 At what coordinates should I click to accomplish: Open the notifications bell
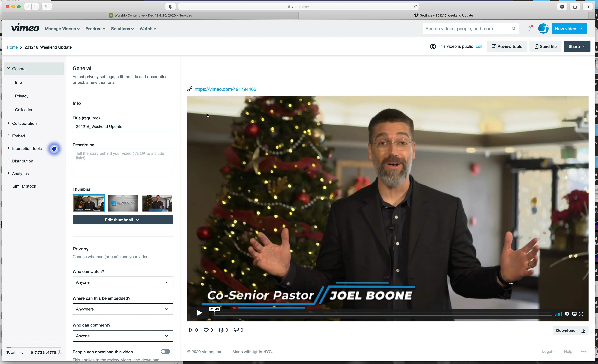[529, 29]
